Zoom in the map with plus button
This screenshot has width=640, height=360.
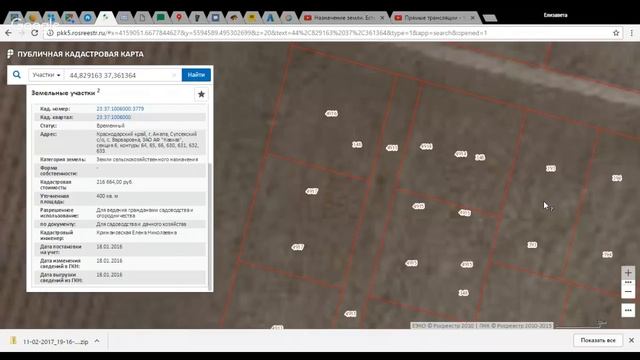(x=628, y=272)
